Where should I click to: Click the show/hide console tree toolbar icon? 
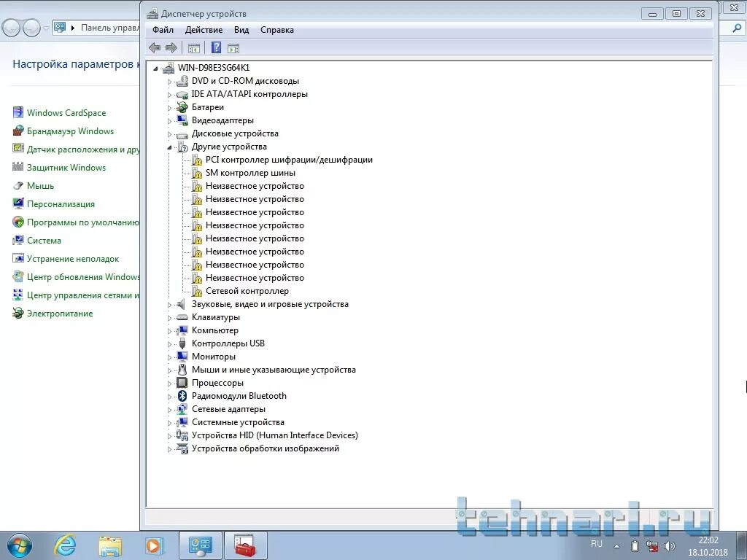pyautogui.click(x=193, y=47)
